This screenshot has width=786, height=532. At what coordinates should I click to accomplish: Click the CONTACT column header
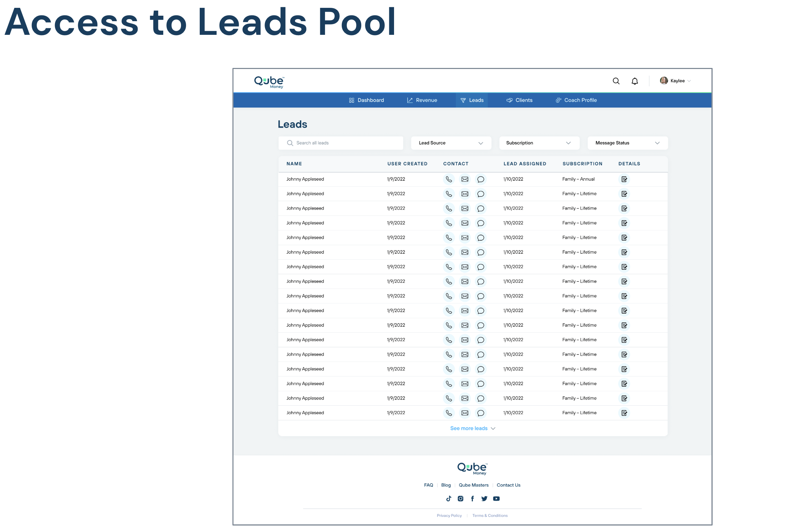tap(456, 164)
